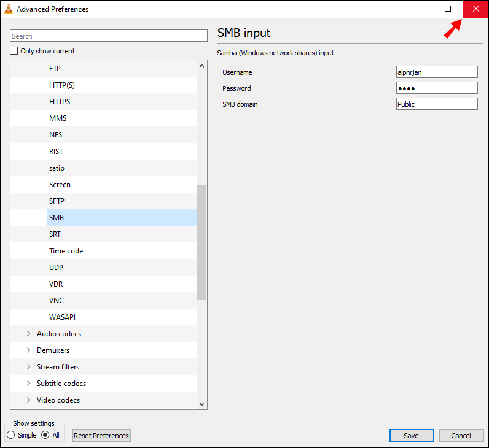Click the Reset Preferences button
The height and width of the screenshot is (448, 489).
[x=101, y=435]
